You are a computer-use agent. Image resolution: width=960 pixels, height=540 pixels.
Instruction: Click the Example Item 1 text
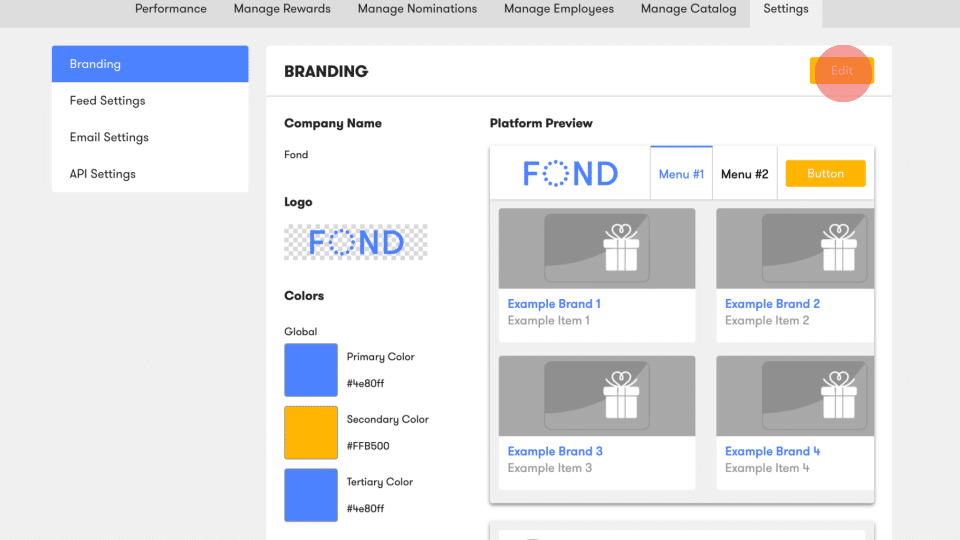click(x=549, y=320)
